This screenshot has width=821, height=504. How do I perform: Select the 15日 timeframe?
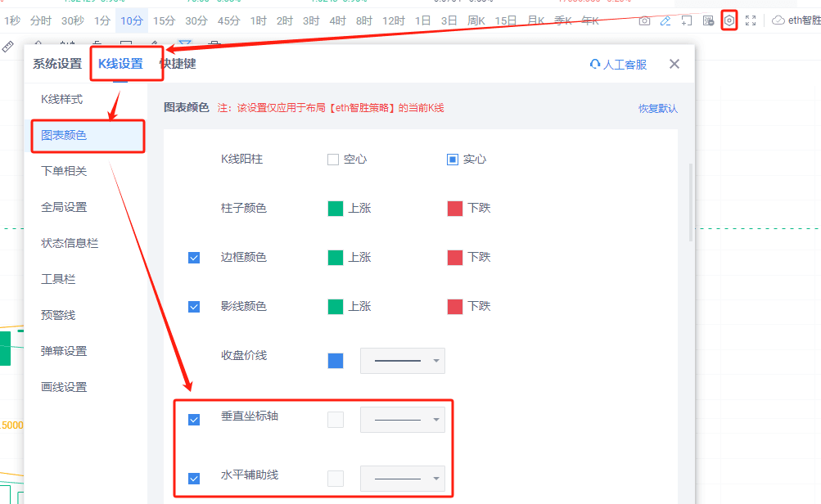point(505,21)
